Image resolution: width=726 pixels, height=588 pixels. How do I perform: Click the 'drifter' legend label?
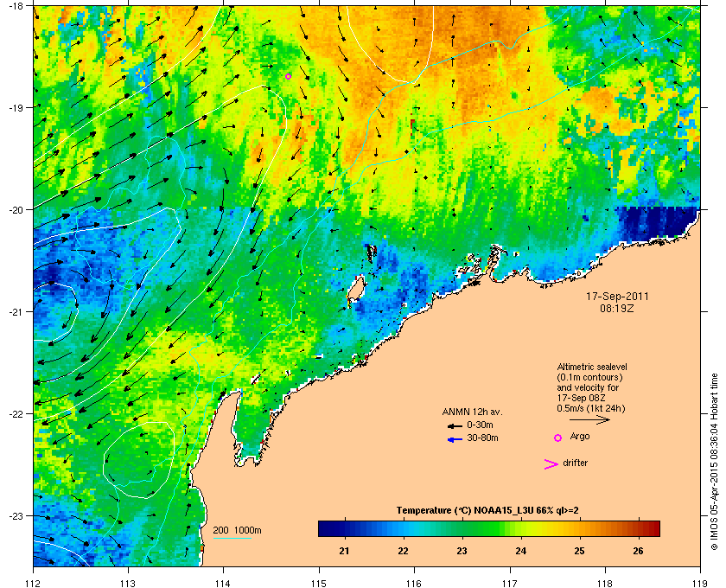575,463
